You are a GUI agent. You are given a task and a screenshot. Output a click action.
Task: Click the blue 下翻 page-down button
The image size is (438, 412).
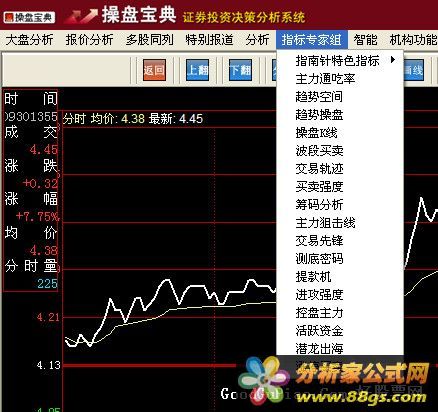240,70
